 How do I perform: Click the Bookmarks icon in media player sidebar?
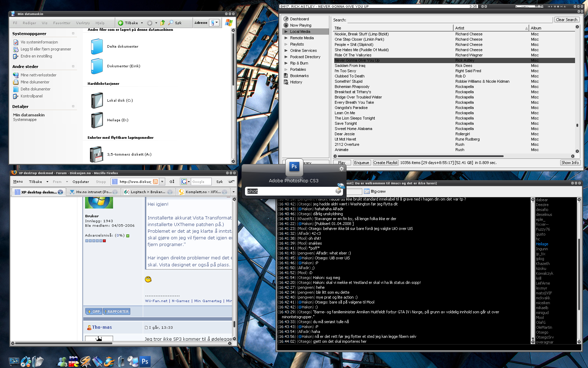[x=286, y=76]
